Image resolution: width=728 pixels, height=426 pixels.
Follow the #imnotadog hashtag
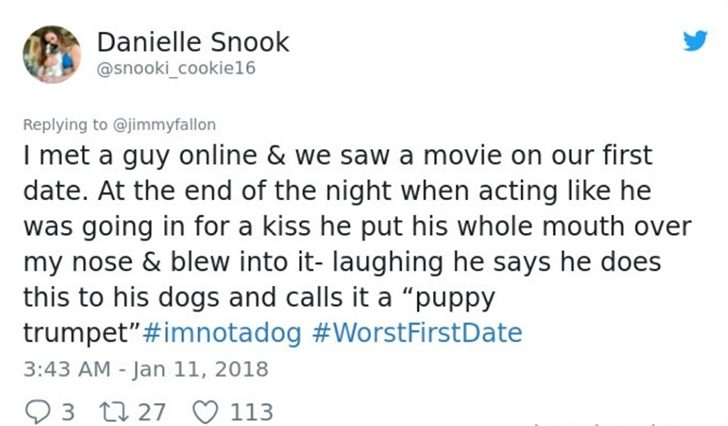(x=222, y=333)
